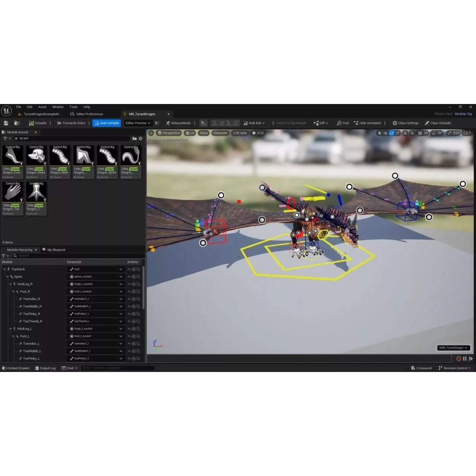Open Module Assets filter dropdown

click(7, 138)
